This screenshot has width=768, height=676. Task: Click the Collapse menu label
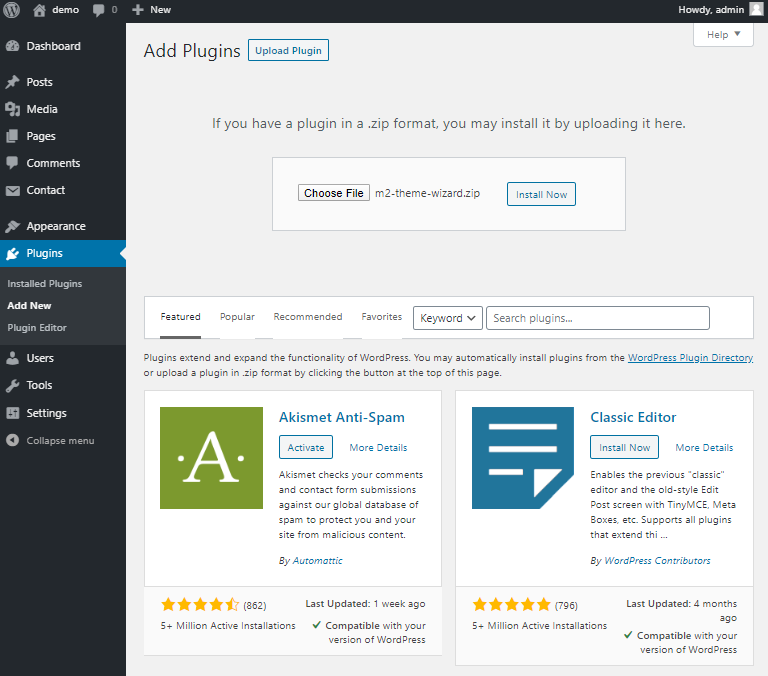coord(60,441)
